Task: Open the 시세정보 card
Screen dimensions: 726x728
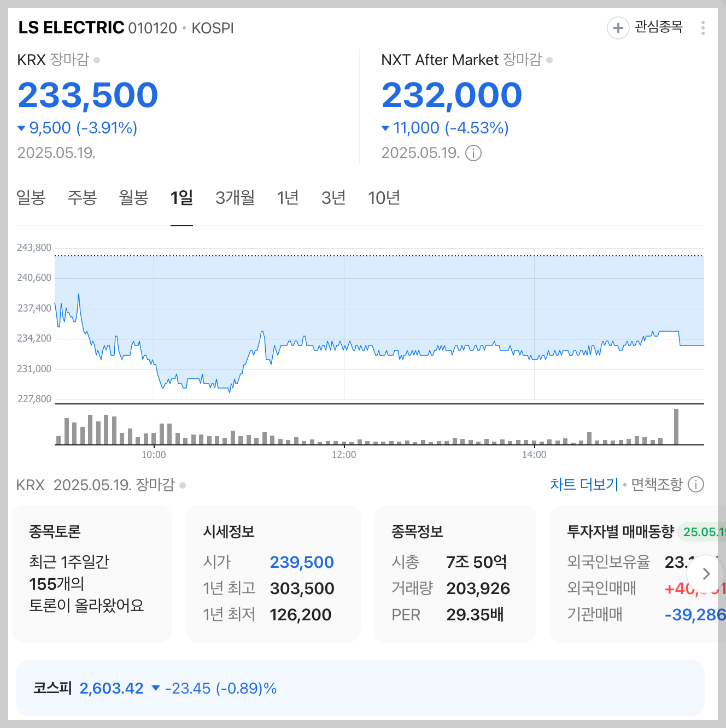Action: tap(273, 574)
